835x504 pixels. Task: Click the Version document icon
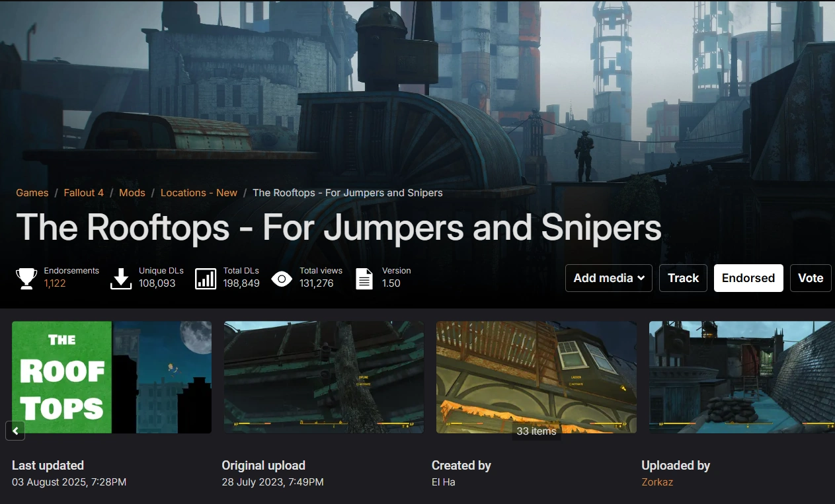point(364,278)
